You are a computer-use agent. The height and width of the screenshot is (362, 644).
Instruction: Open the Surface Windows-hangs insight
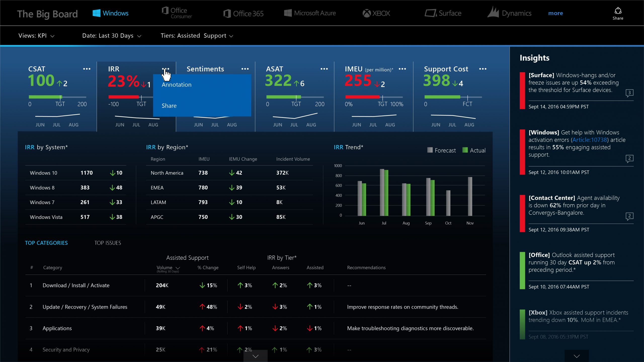[577, 91]
